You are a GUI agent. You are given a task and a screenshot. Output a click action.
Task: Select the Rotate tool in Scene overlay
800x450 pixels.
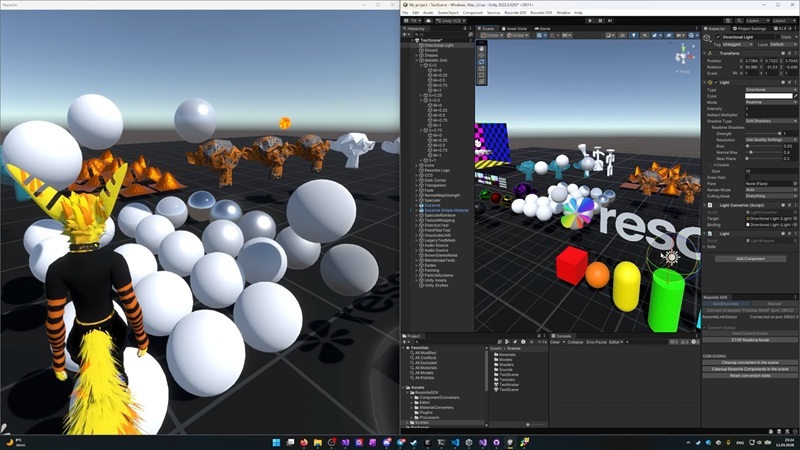pos(481,62)
